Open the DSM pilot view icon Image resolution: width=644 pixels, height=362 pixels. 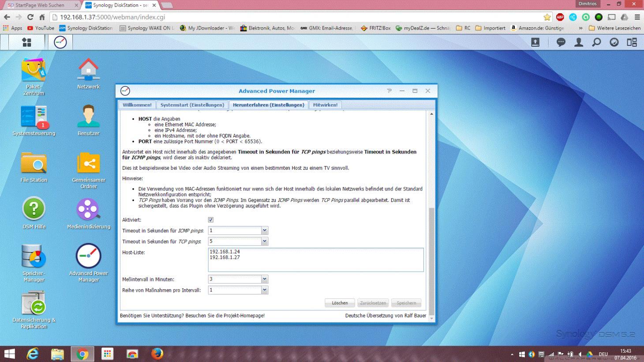tap(614, 42)
